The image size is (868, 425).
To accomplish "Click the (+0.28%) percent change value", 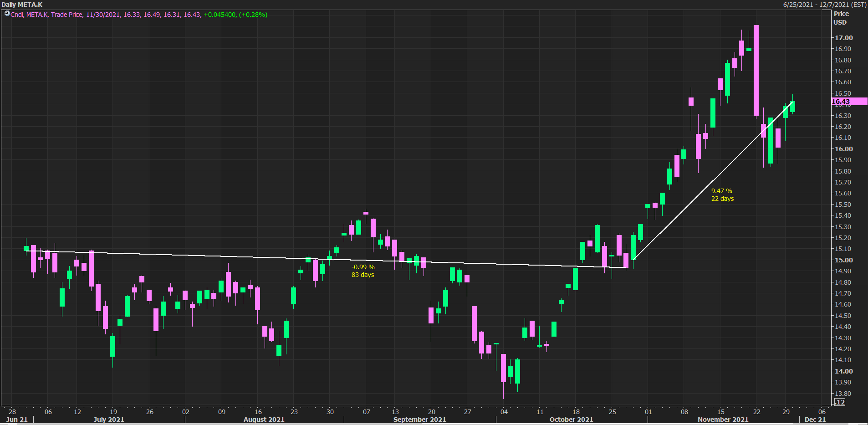I will click(x=253, y=15).
